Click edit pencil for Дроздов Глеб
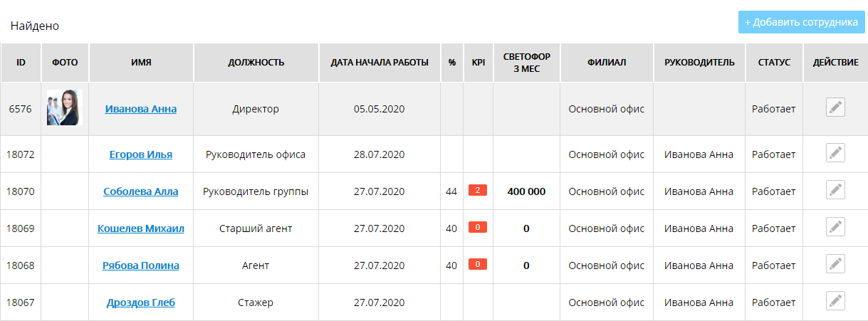This screenshot has height=321, width=868. point(835,302)
